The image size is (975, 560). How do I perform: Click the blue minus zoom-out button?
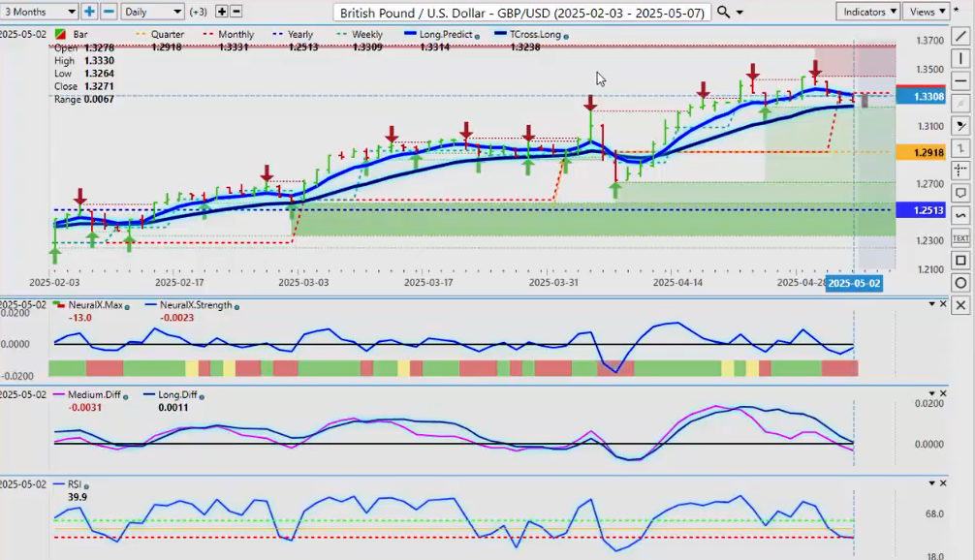pos(109,12)
